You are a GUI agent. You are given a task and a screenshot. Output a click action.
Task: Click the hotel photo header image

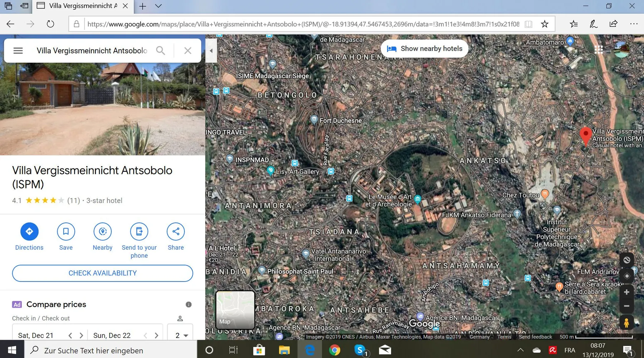[103, 109]
